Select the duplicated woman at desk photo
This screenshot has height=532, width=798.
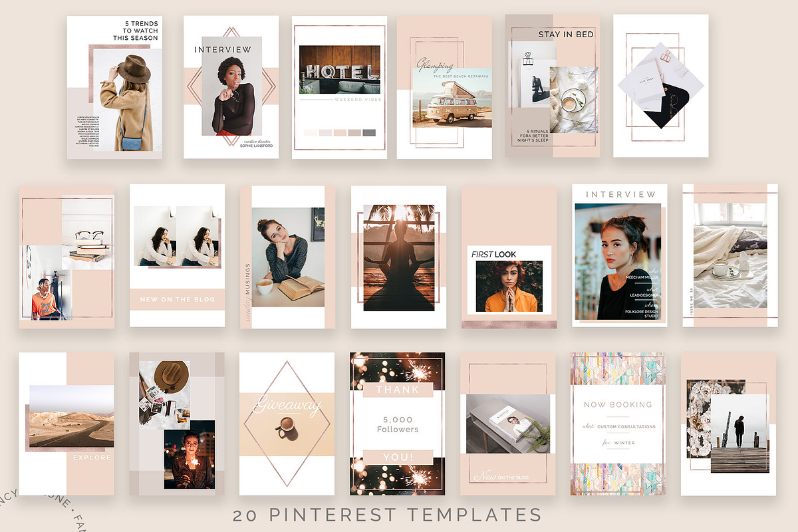click(176, 235)
